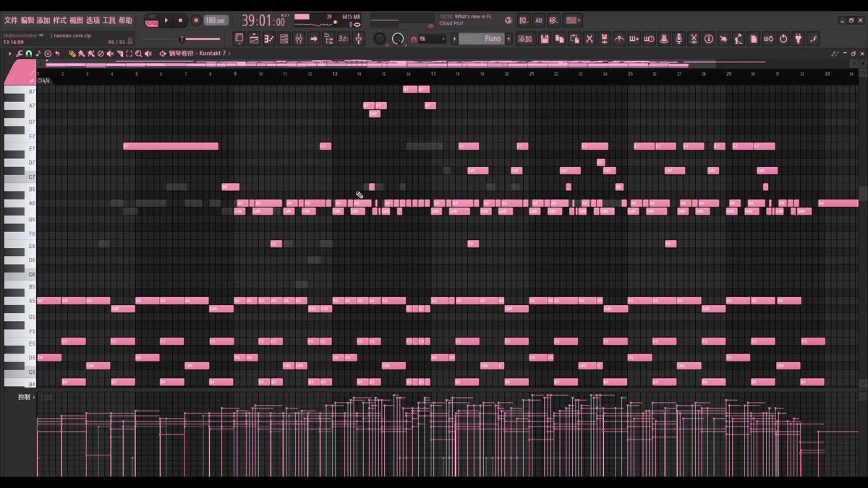Toggle the 控 button

click(523, 20)
